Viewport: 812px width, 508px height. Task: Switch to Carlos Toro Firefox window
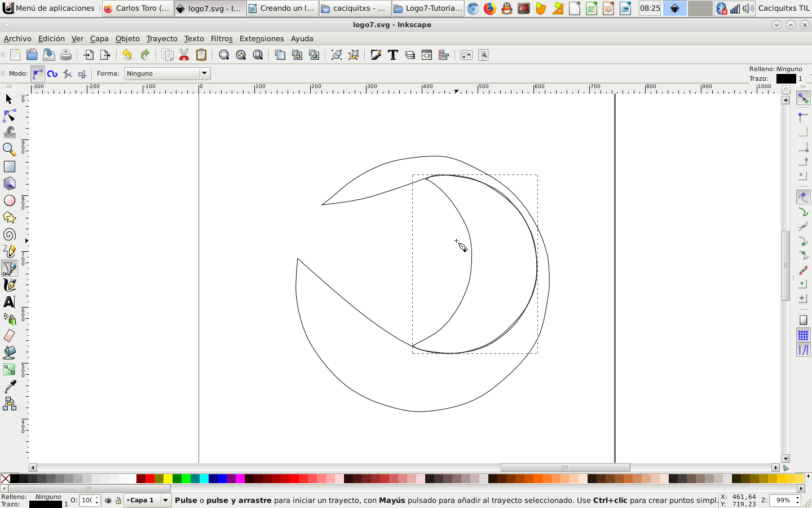(x=138, y=8)
